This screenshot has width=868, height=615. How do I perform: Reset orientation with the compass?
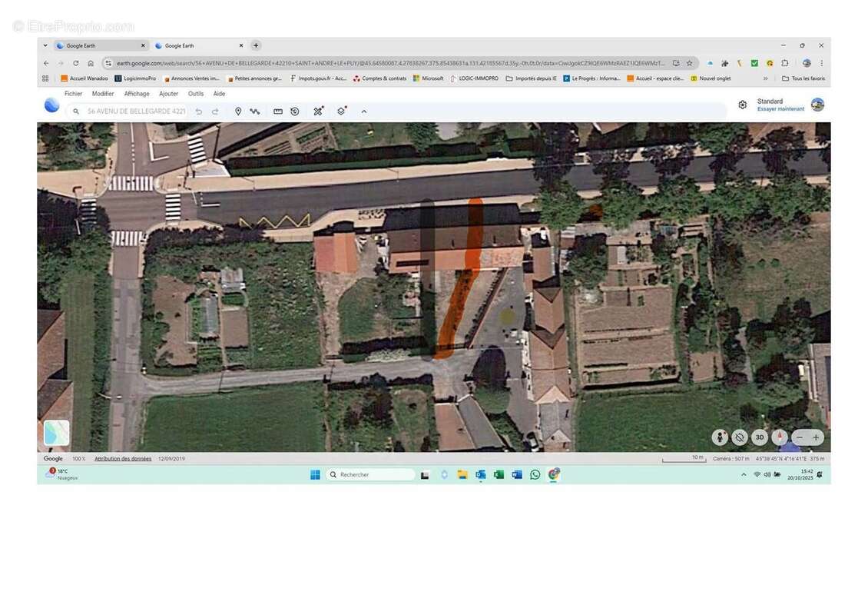(780, 437)
